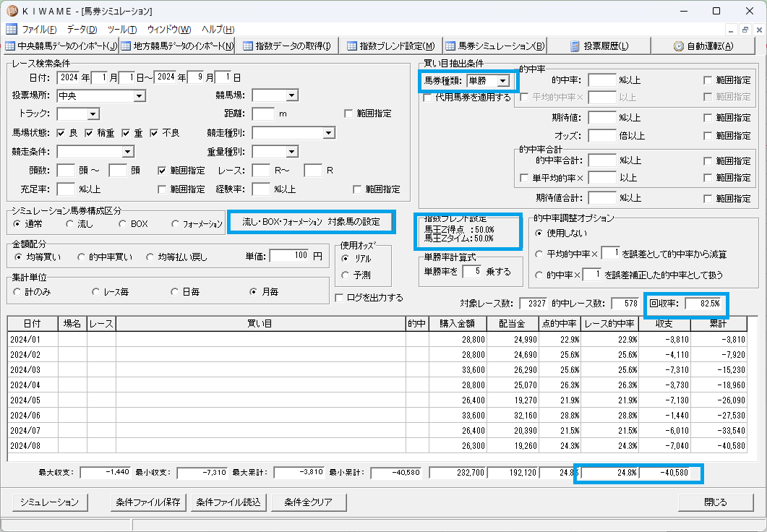Viewport: 767px width, 532px height.
Task: Open the データ menu
Action: click(82, 30)
